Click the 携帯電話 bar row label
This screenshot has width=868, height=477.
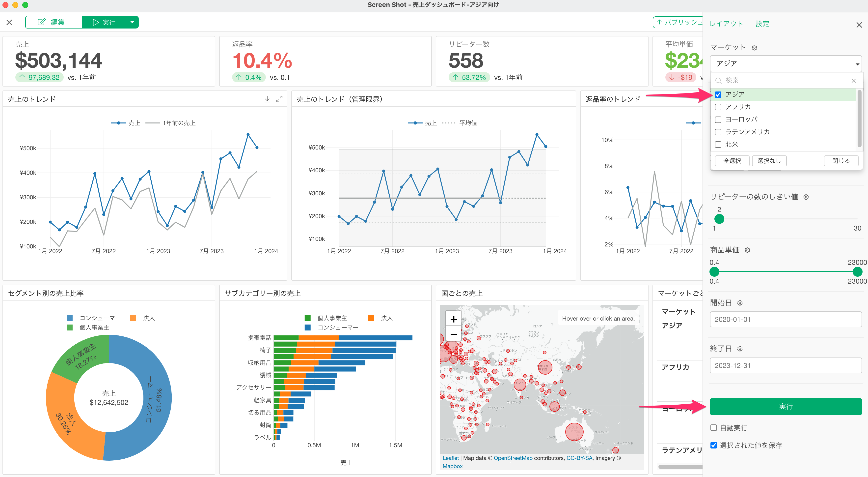pyautogui.click(x=259, y=338)
